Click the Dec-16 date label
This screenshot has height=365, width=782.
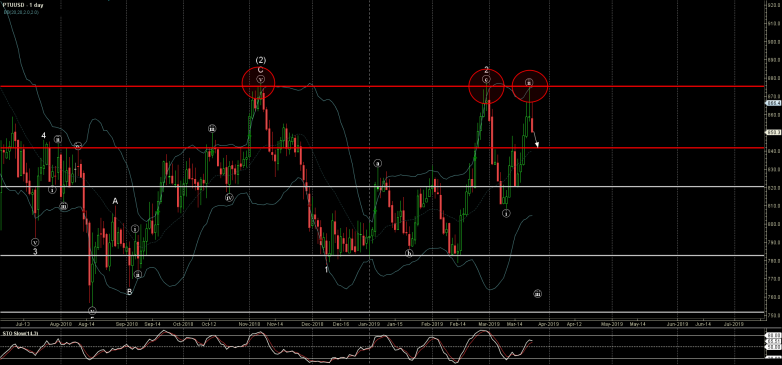click(341, 324)
